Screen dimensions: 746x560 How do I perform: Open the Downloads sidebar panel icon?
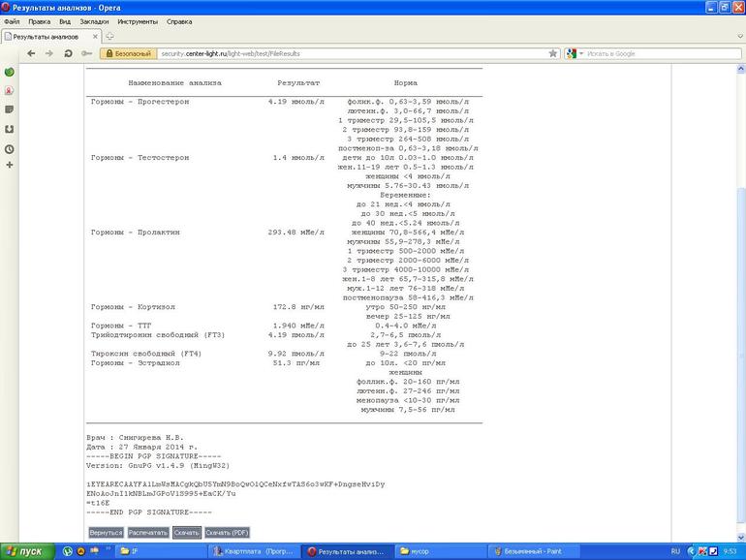click(9, 129)
